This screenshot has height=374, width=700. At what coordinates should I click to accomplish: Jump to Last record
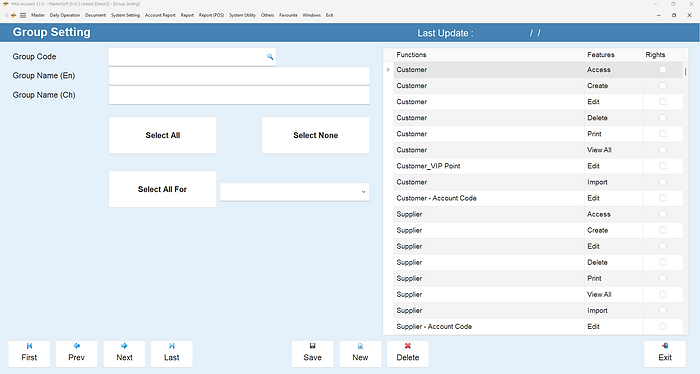coord(171,354)
